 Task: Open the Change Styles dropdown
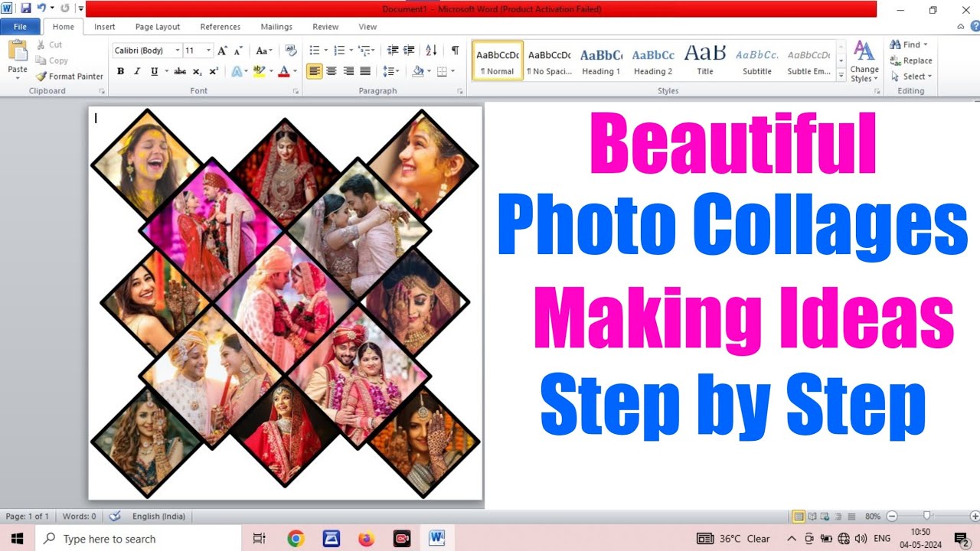tap(864, 61)
